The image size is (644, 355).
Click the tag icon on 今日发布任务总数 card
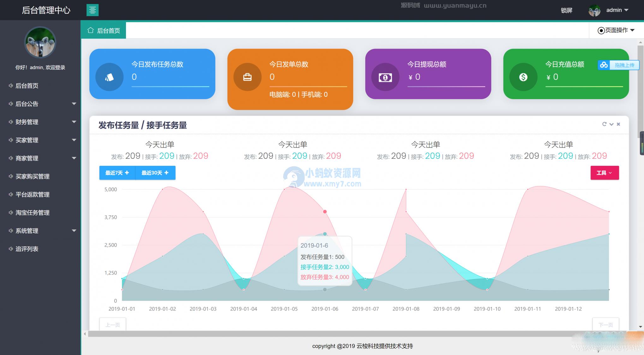point(109,77)
